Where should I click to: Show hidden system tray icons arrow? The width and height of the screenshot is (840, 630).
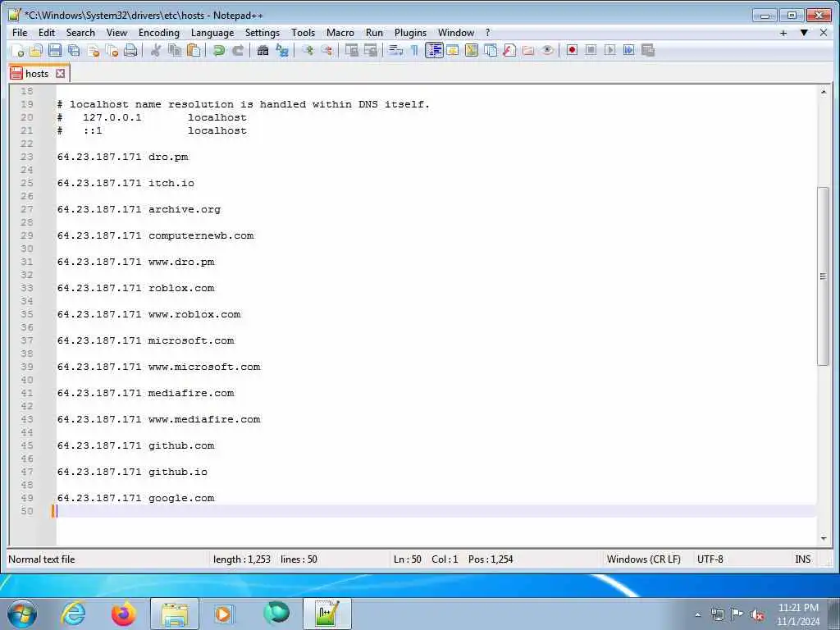(x=697, y=614)
